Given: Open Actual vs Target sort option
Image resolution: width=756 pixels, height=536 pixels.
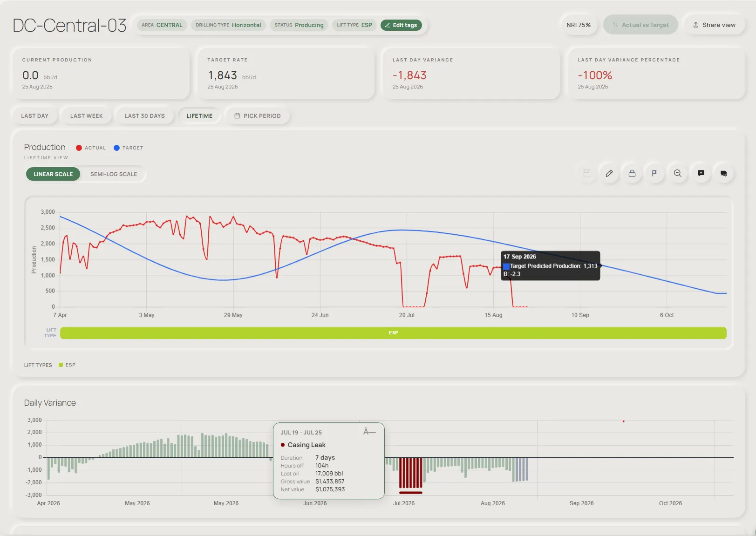Looking at the screenshot, I should (640, 25).
